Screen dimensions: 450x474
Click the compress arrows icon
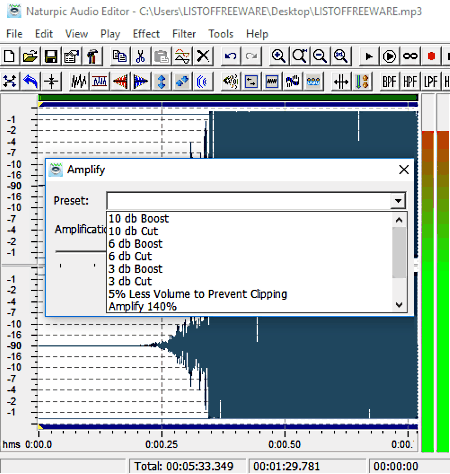coord(341,81)
